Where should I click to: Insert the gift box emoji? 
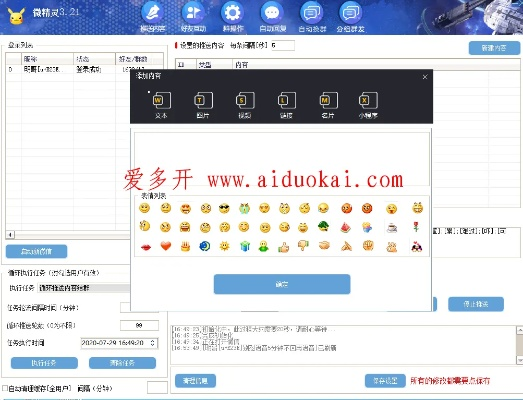(244, 247)
